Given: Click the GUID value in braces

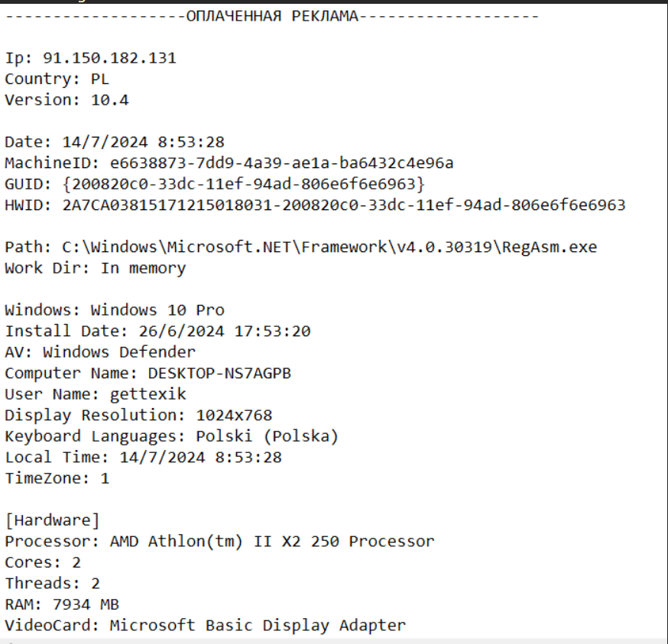Looking at the screenshot, I should [244, 184].
